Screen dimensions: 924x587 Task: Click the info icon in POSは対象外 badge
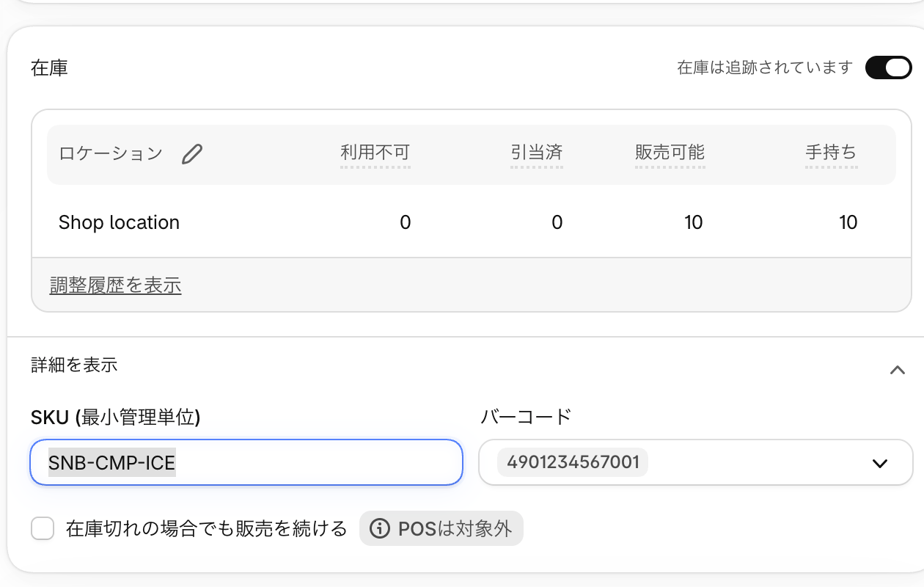379,528
